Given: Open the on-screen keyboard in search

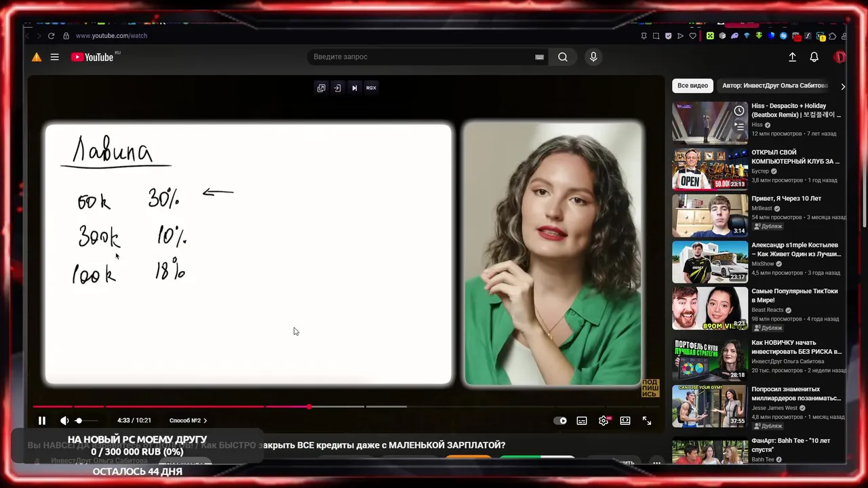Looking at the screenshot, I should pos(539,57).
